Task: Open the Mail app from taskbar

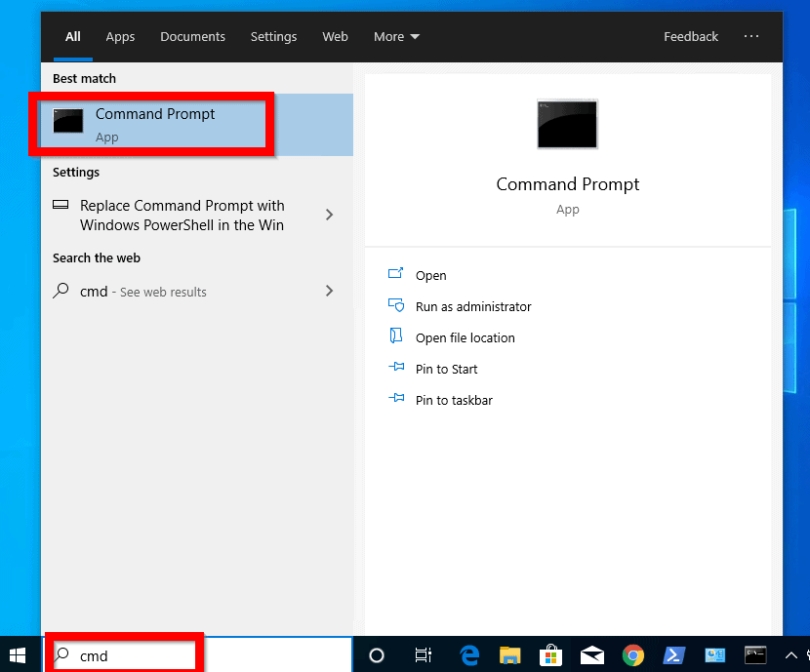Action: 592,655
